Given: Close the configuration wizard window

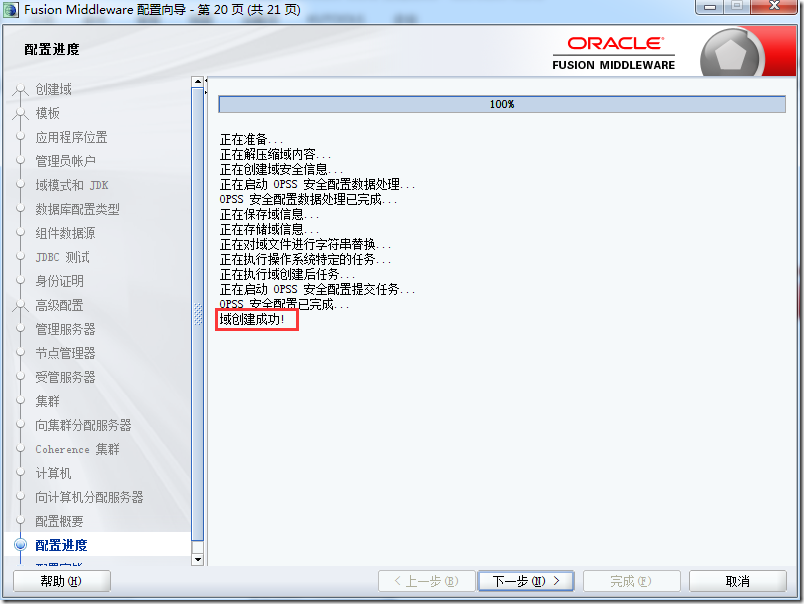Looking at the screenshot, I should point(774,6).
